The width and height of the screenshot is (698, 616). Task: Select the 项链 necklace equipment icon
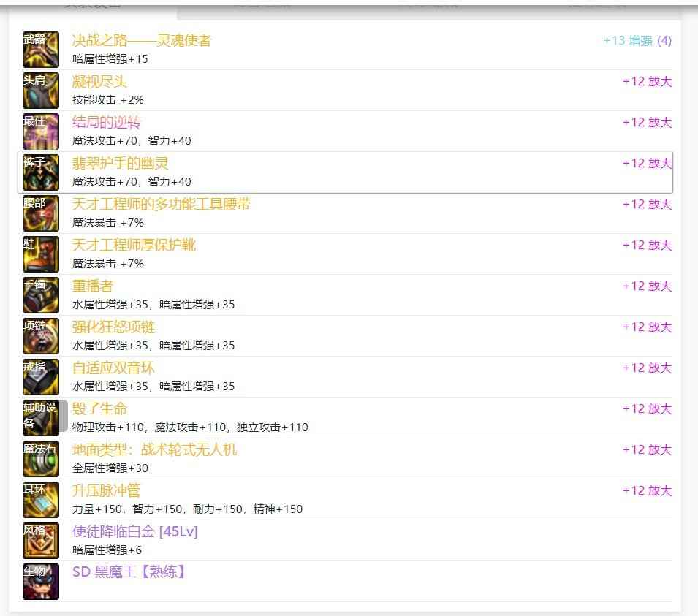pyautogui.click(x=40, y=336)
